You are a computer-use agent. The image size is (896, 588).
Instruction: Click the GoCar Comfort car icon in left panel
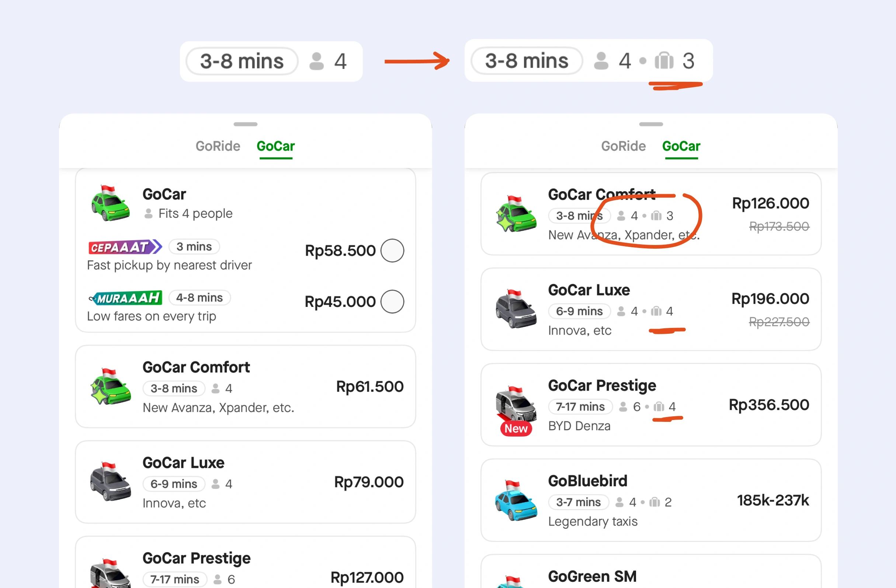(110, 386)
